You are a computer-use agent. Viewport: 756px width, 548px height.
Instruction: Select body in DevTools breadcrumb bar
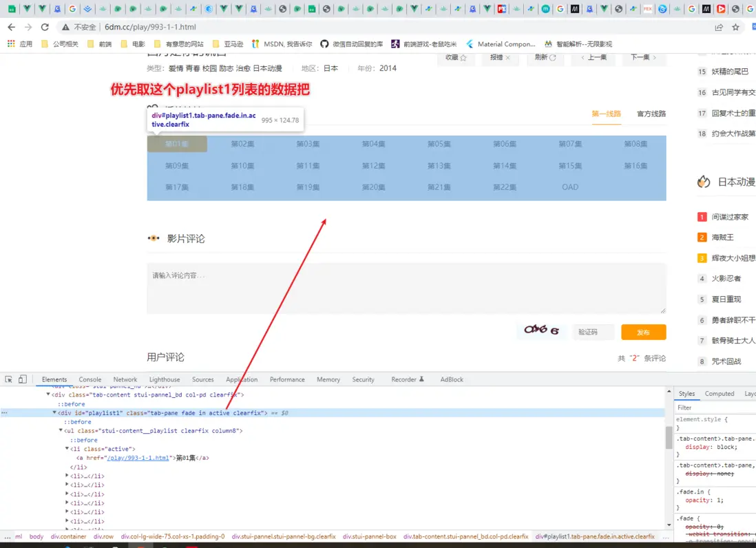click(36, 536)
